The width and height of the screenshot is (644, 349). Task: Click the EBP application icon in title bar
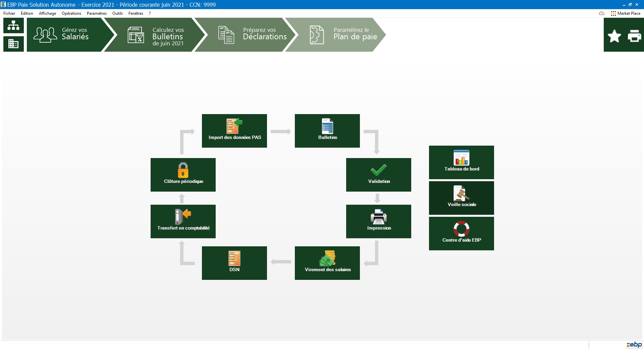[3, 4]
